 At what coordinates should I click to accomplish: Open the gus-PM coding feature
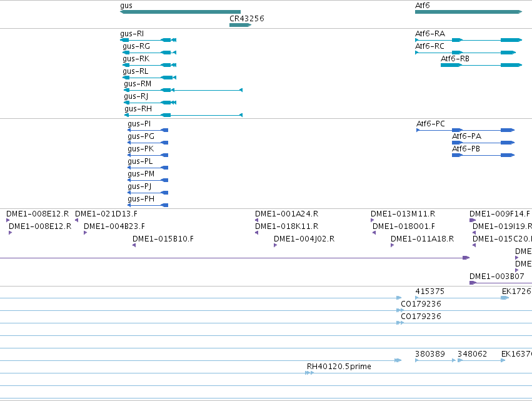(x=148, y=180)
